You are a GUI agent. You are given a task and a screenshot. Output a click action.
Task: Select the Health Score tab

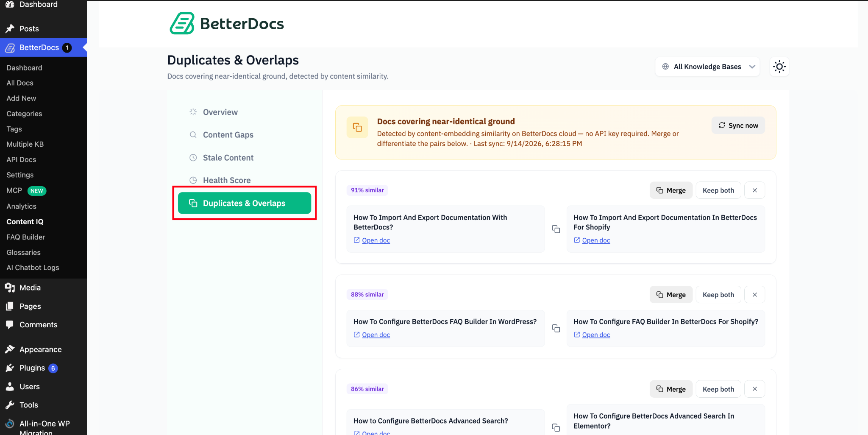[245, 180]
